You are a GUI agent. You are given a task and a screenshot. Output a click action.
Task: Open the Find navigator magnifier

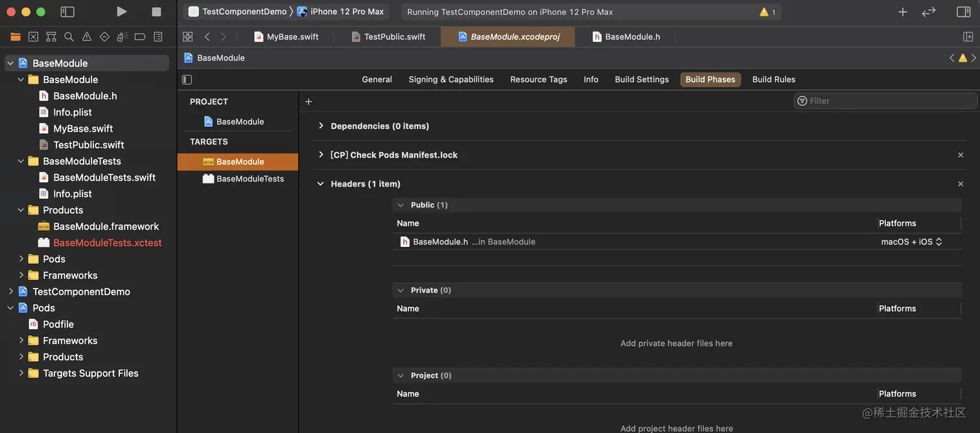pos(69,37)
